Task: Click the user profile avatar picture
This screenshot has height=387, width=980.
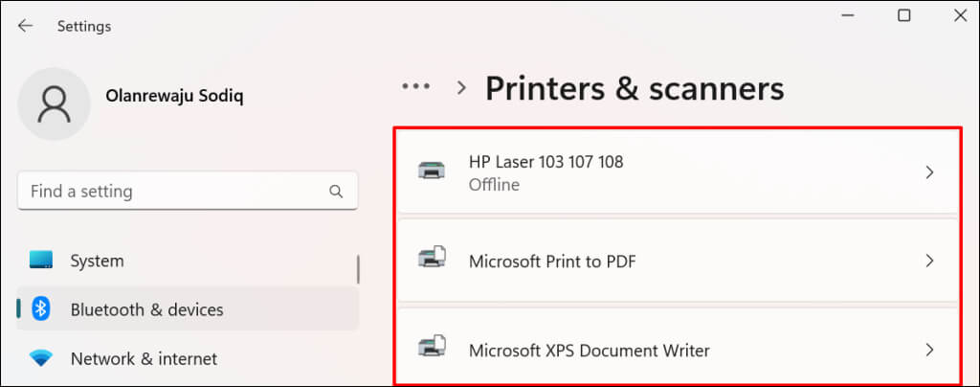Action: click(55, 103)
